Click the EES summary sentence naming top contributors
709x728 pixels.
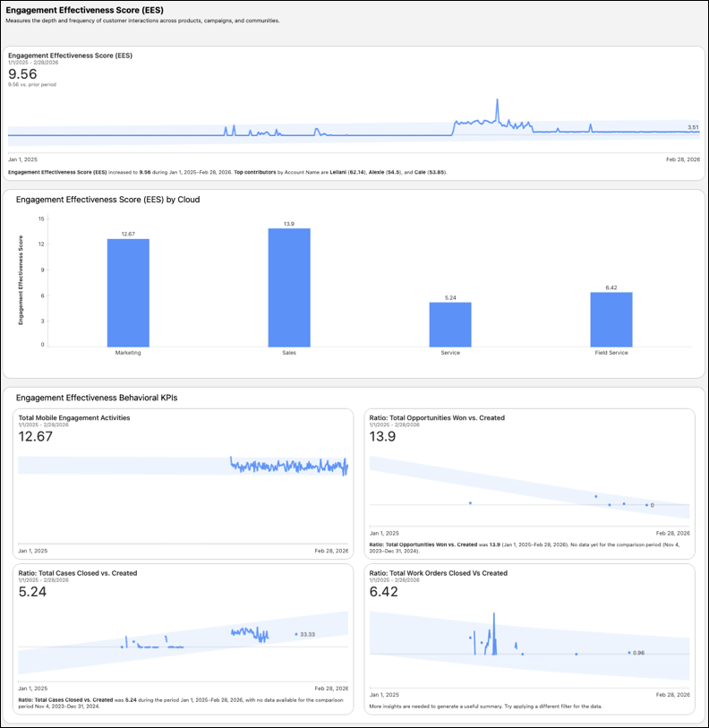[227, 172]
